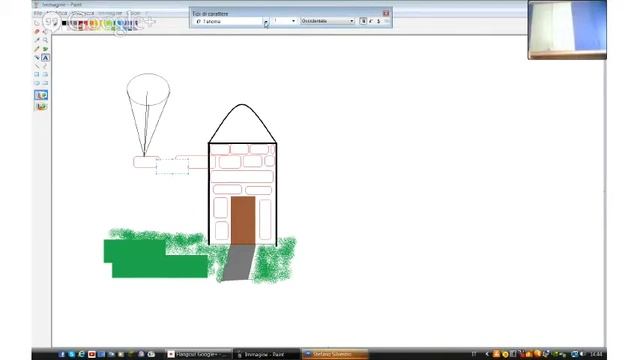
Task: Launch Facebook from the quick launch bar
Action: pyautogui.click(x=62, y=354)
